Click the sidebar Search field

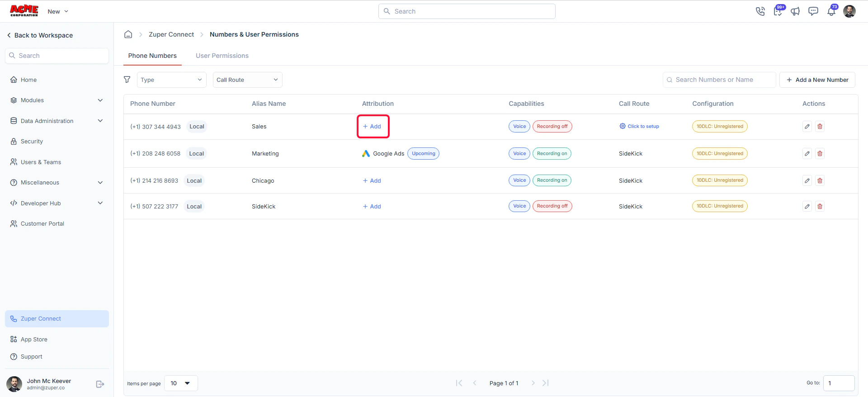57,56
